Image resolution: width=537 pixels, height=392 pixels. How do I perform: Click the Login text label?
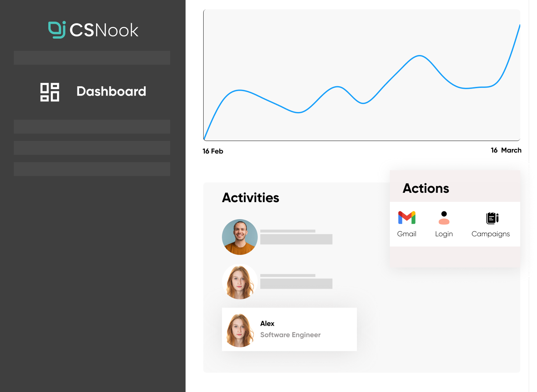pyautogui.click(x=444, y=234)
